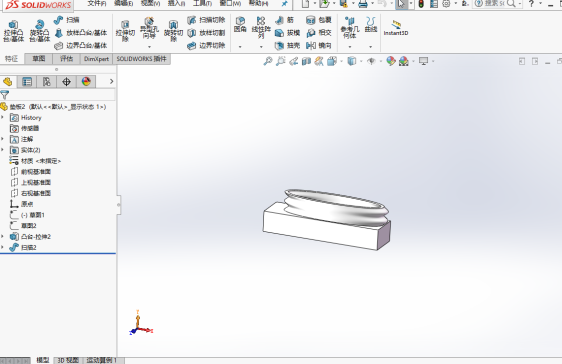This screenshot has width=562, height=364.
Task: Click the Reference Geometry (参考几何体) tool
Action: [x=349, y=28]
